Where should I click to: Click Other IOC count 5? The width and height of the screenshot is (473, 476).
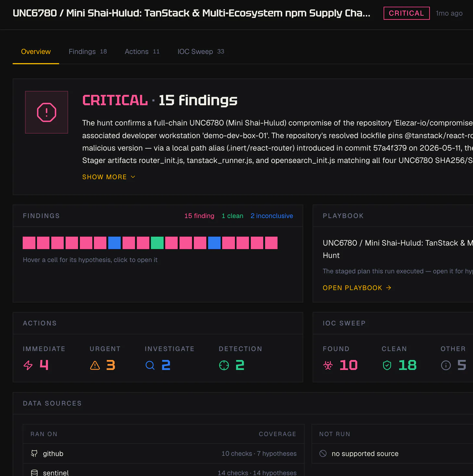pos(462,365)
